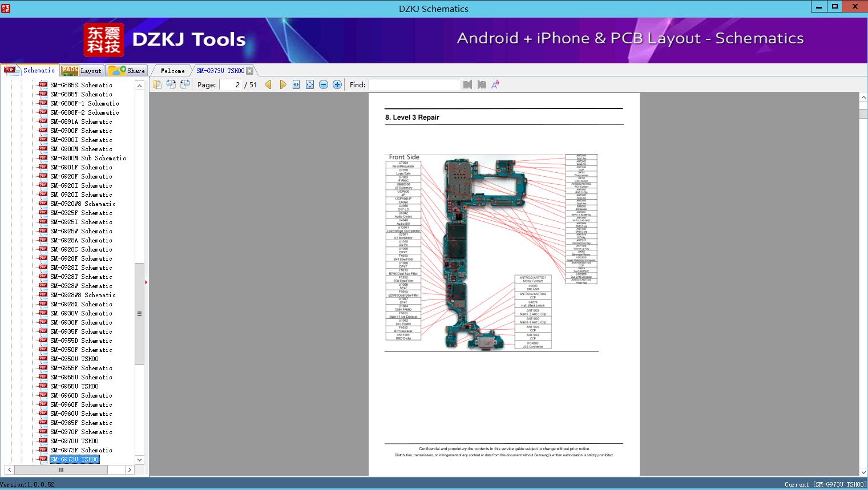Select the SM-G973U TSHOO document tab
Screen dimensions: 868x490
point(220,71)
